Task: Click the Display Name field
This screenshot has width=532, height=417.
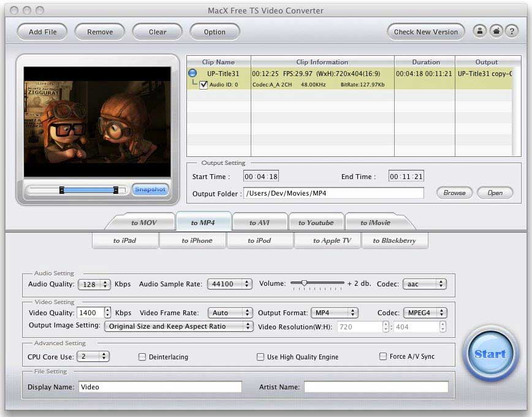Action: coord(160,387)
